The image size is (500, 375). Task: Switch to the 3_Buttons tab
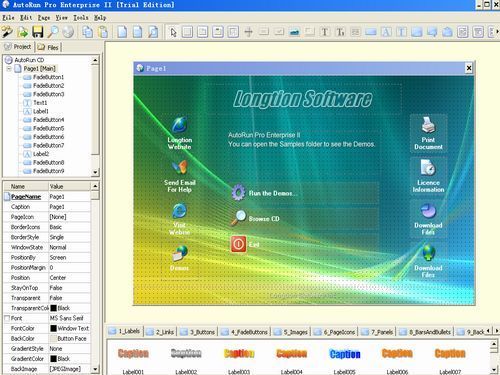coord(198,332)
